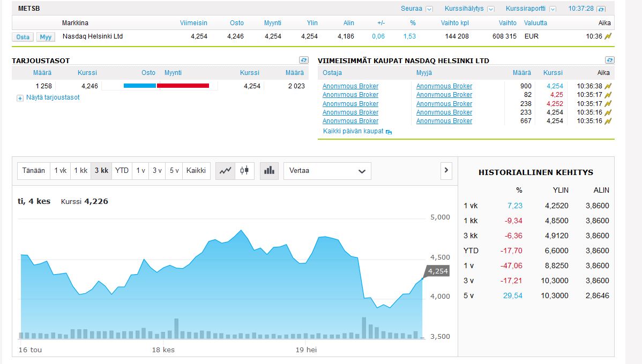Image resolution: width=642 pixels, height=364 pixels.
Task: Click the refresh icon next to 10:37:28
Action: (601, 9)
